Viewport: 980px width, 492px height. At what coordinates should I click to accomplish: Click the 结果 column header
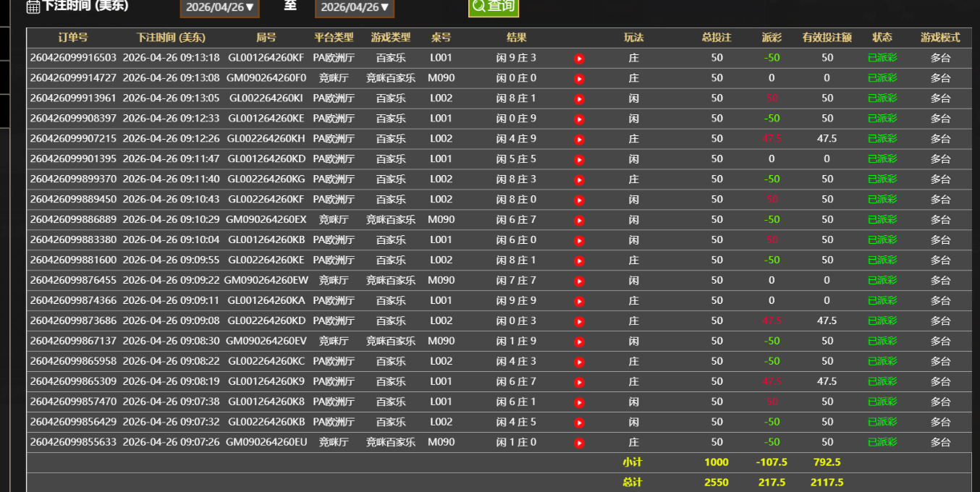517,38
